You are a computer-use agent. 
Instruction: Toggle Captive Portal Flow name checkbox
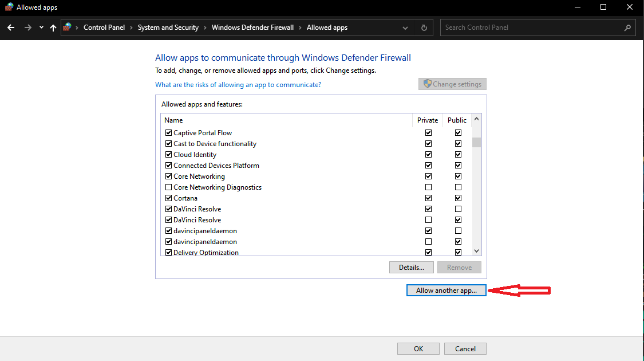[168, 133]
